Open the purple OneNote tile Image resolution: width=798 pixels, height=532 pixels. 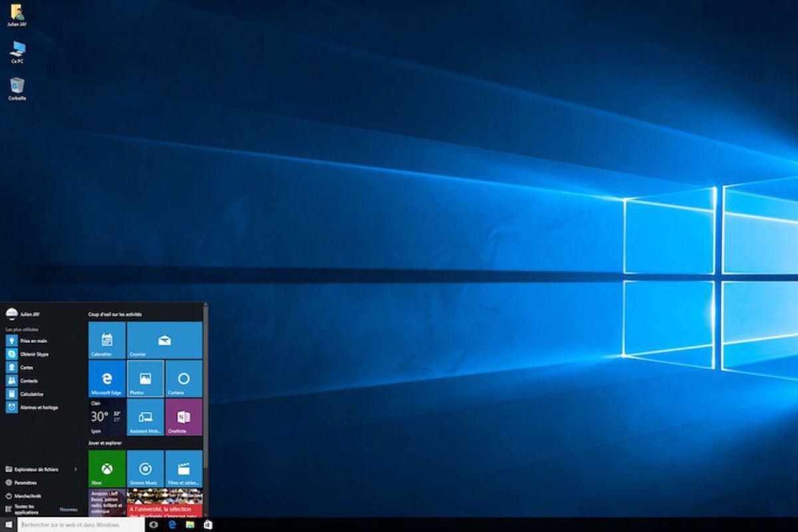pos(184,417)
